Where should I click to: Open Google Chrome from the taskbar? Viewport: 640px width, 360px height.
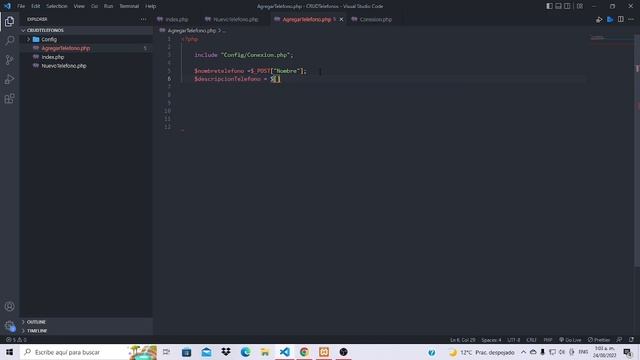click(x=304, y=352)
